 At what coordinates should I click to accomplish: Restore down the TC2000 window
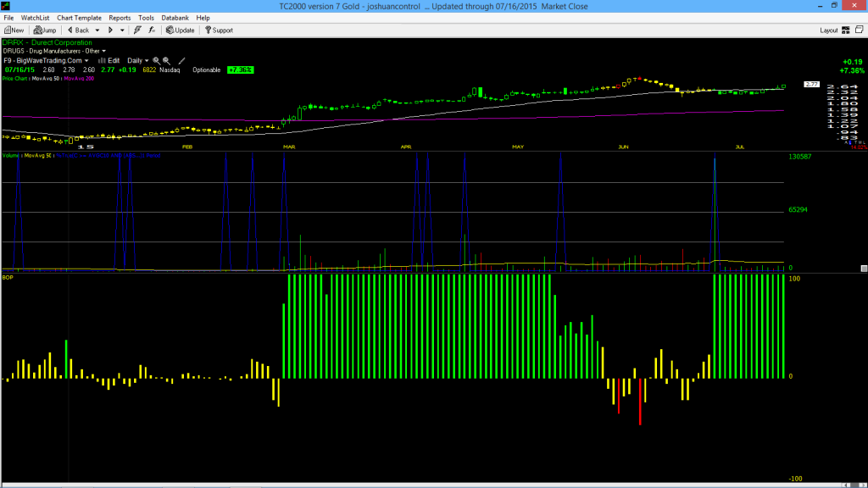click(x=834, y=6)
